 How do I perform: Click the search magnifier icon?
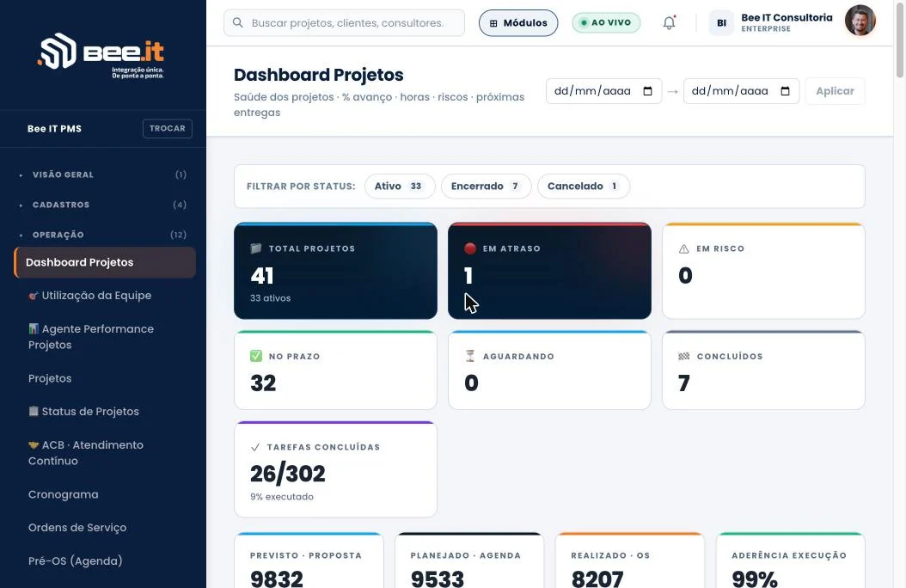(x=237, y=22)
